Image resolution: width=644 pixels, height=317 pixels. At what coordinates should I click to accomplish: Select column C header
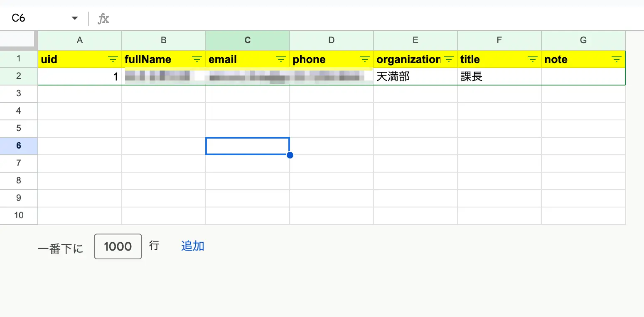tap(248, 40)
